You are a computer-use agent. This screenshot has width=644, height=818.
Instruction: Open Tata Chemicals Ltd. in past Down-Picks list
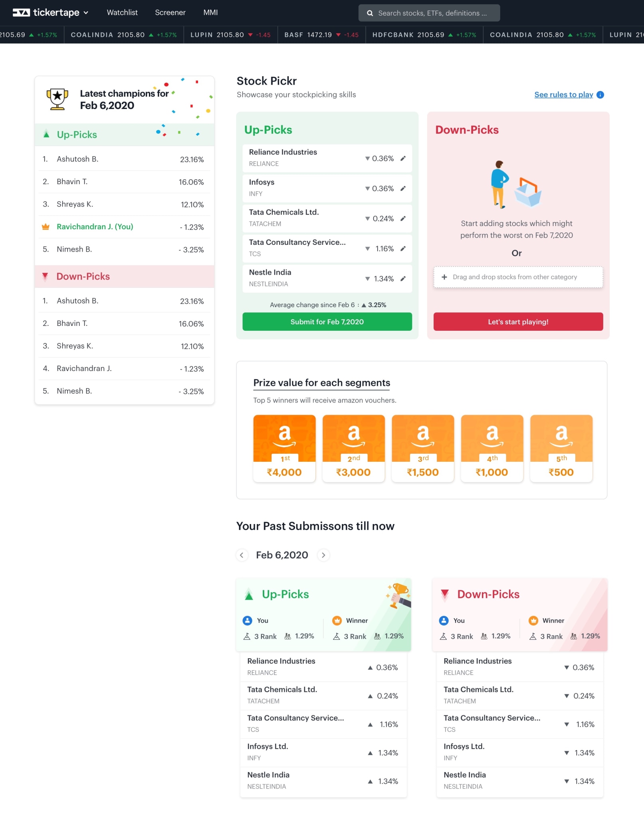(x=519, y=695)
